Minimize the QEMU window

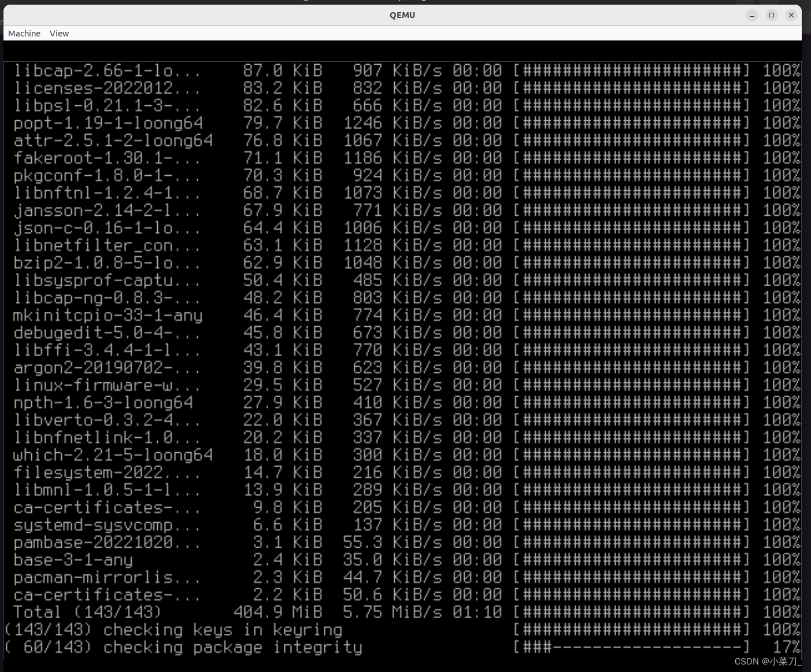pos(752,15)
